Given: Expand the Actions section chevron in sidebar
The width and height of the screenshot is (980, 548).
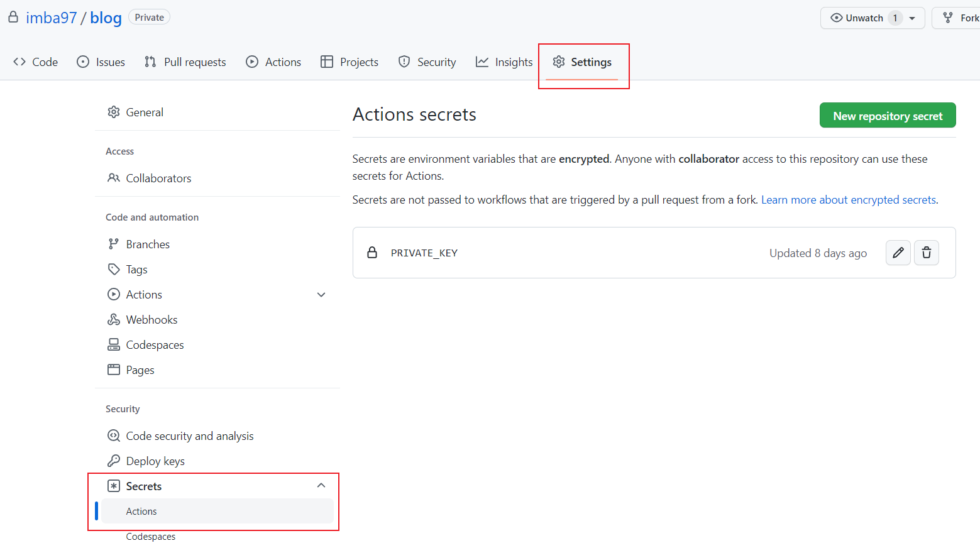Looking at the screenshot, I should coord(321,295).
